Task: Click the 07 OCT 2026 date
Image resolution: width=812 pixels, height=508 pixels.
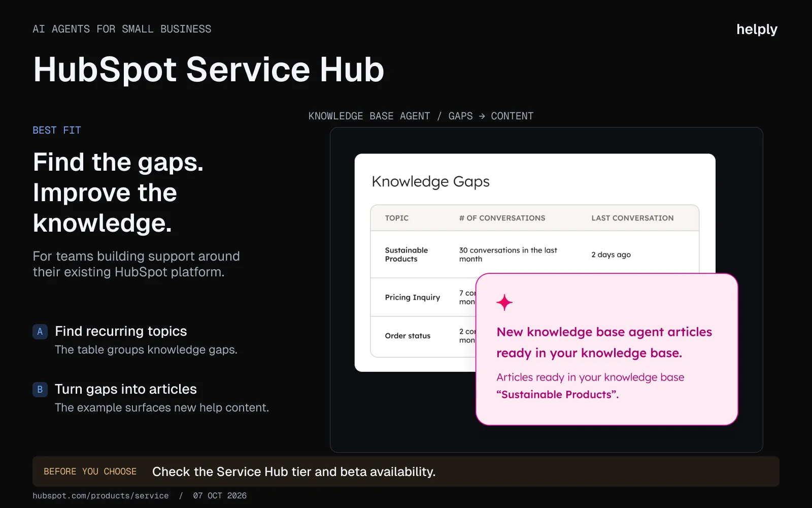Action: coord(220,496)
